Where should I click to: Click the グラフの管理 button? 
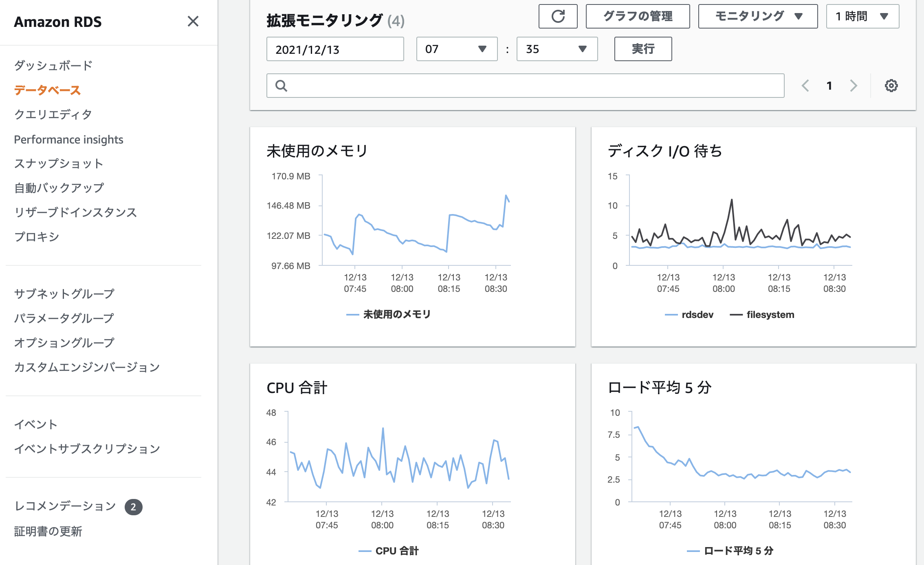point(638,16)
